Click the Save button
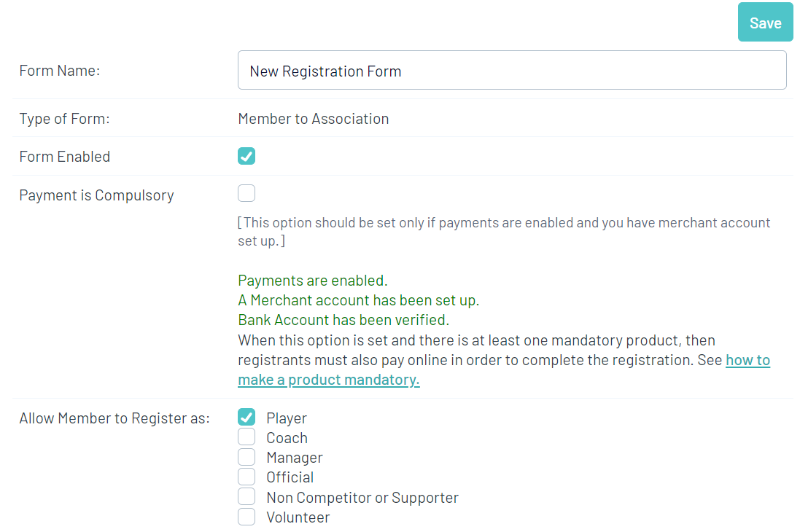Screen dimensions: 800x532 coord(765,23)
